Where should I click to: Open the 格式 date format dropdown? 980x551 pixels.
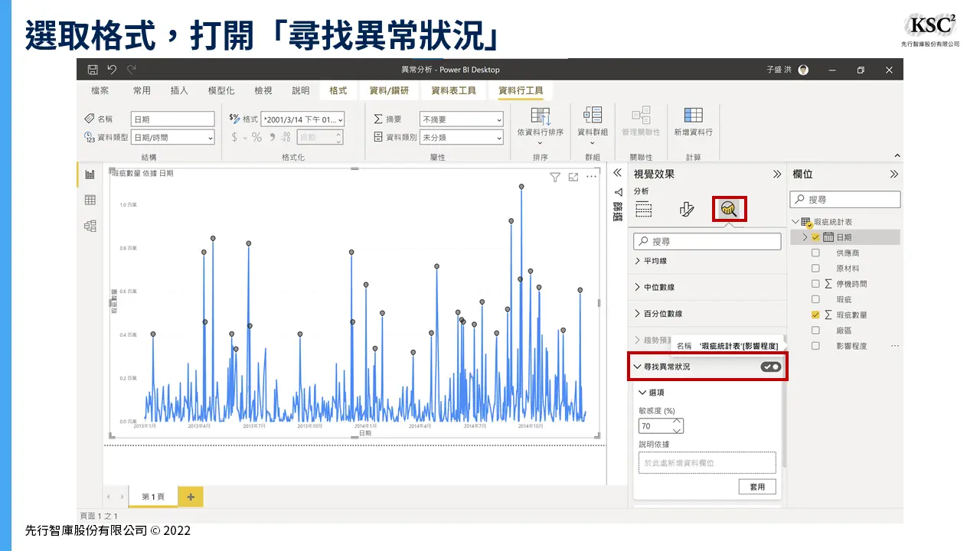coord(302,119)
